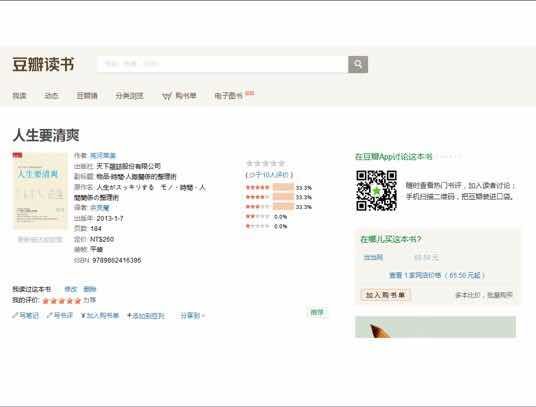Open the 豆瓣读书 logo home link
Image resolution: width=536 pixels, height=407 pixels.
pos(43,65)
